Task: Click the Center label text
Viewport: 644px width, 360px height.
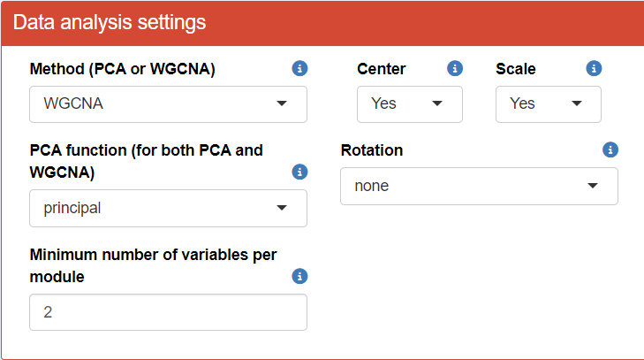Action: [381, 69]
